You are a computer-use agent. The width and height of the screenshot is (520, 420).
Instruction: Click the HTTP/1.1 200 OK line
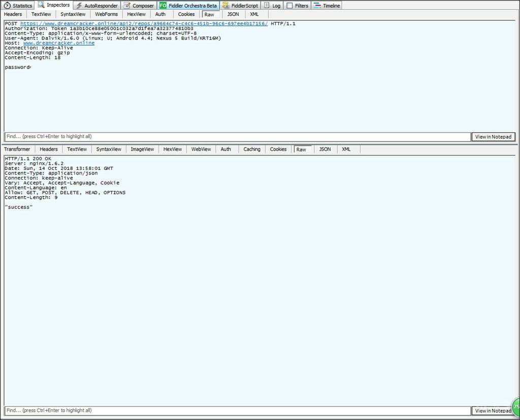pos(28,159)
